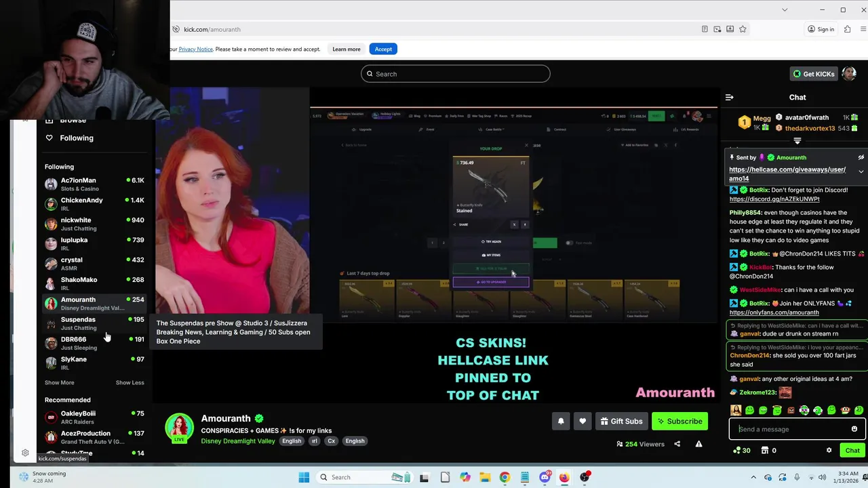Open the emoji picker in message box

click(x=854, y=429)
